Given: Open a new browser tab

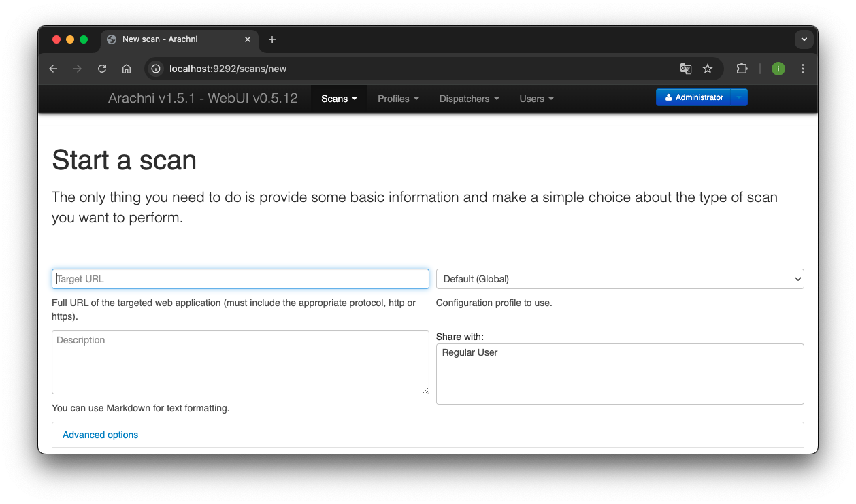Looking at the screenshot, I should click(x=272, y=39).
